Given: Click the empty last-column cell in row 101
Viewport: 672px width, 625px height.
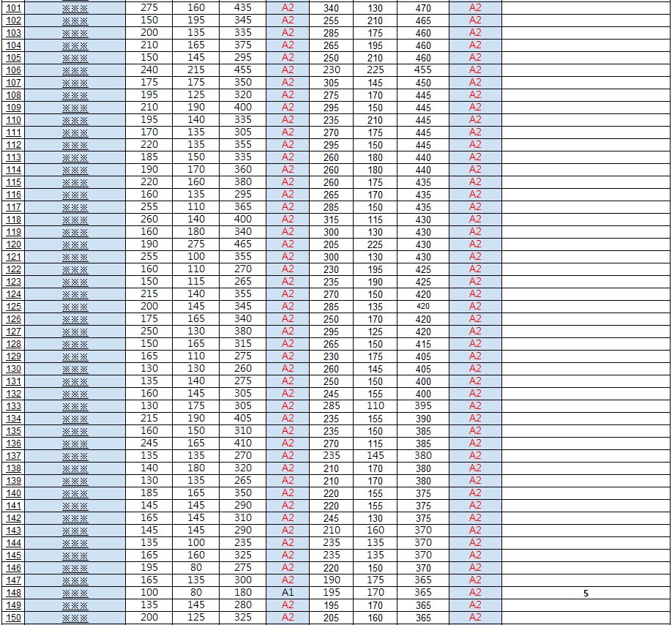Looking at the screenshot, I should pos(586,8).
